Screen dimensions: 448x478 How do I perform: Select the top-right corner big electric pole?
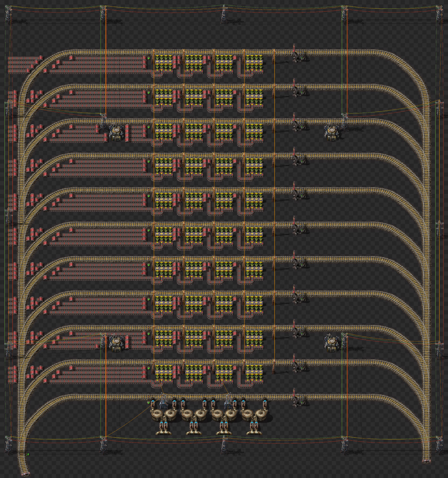tap(439, 13)
